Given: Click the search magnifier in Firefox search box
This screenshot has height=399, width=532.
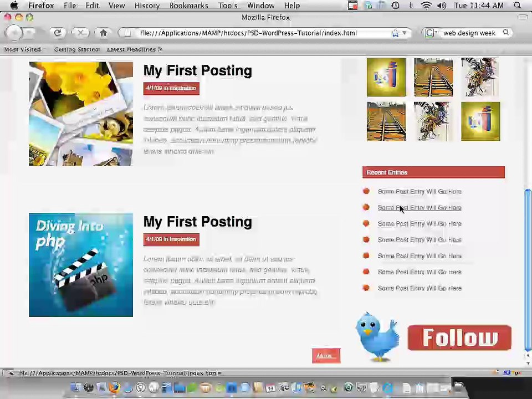Looking at the screenshot, I should tap(505, 33).
